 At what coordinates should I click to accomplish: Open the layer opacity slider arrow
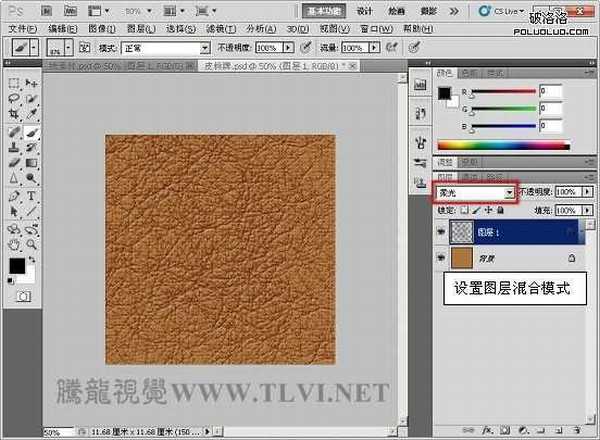(587, 191)
